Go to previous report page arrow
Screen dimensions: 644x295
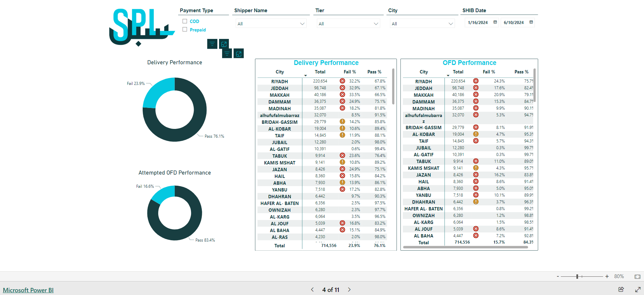pyautogui.click(x=312, y=290)
